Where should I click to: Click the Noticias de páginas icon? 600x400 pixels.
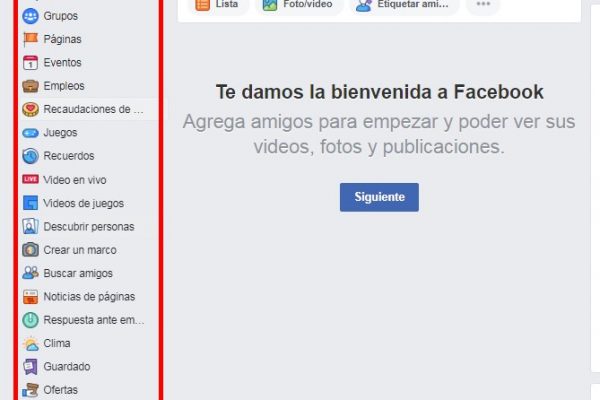(x=30, y=297)
